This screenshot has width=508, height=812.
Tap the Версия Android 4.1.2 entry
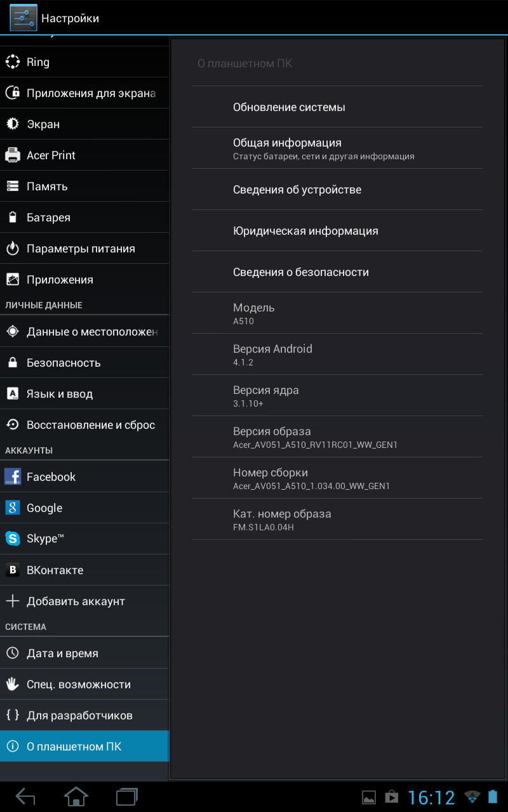[x=337, y=355]
